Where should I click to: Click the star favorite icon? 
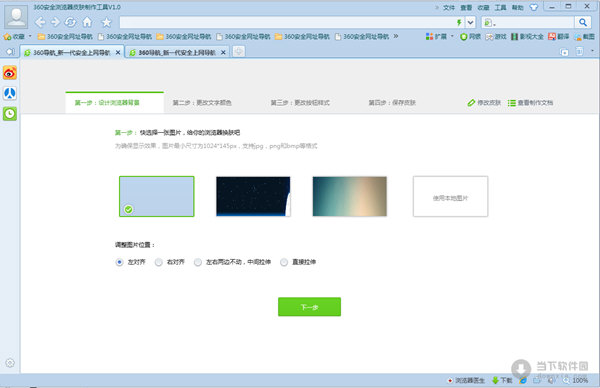coord(106,22)
